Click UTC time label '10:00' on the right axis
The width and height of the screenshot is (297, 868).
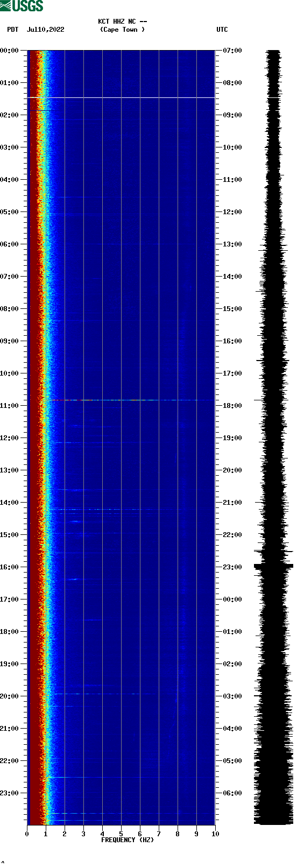pos(232,147)
